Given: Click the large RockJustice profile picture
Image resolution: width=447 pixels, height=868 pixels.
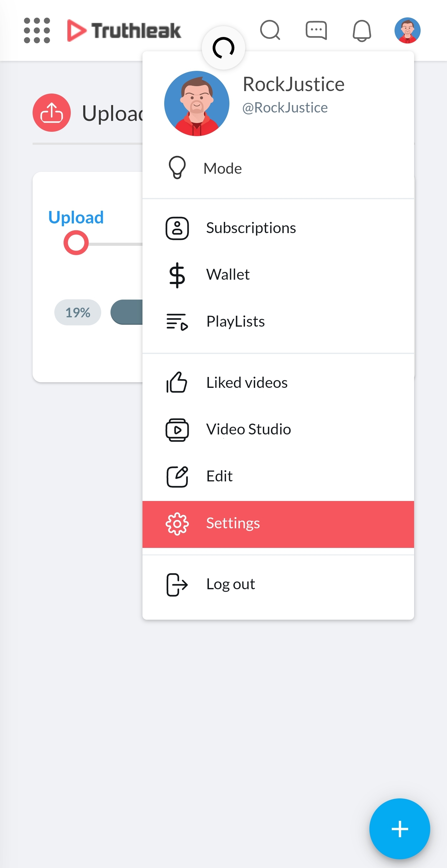Looking at the screenshot, I should point(197,103).
